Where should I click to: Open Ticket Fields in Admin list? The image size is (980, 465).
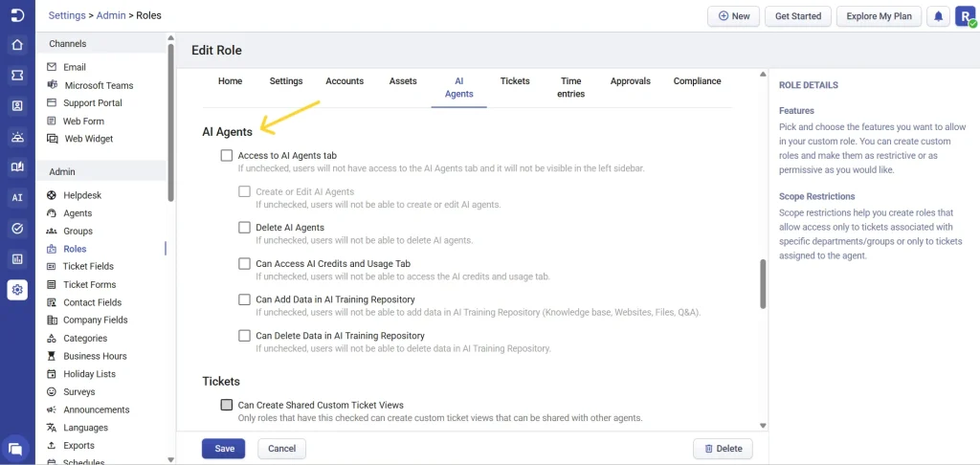pyautogui.click(x=89, y=266)
